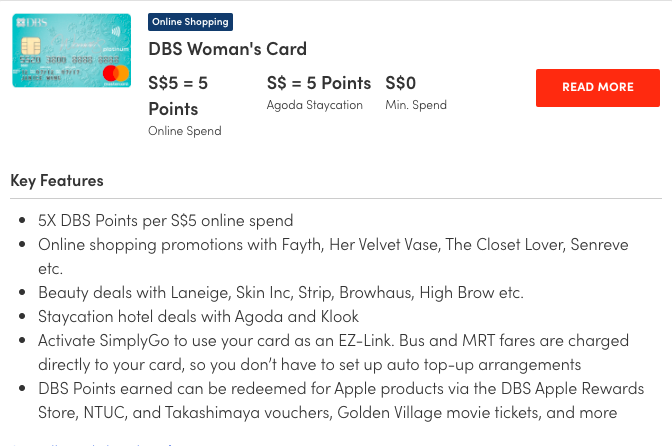Click the Mastercard logo on the card

[116, 73]
